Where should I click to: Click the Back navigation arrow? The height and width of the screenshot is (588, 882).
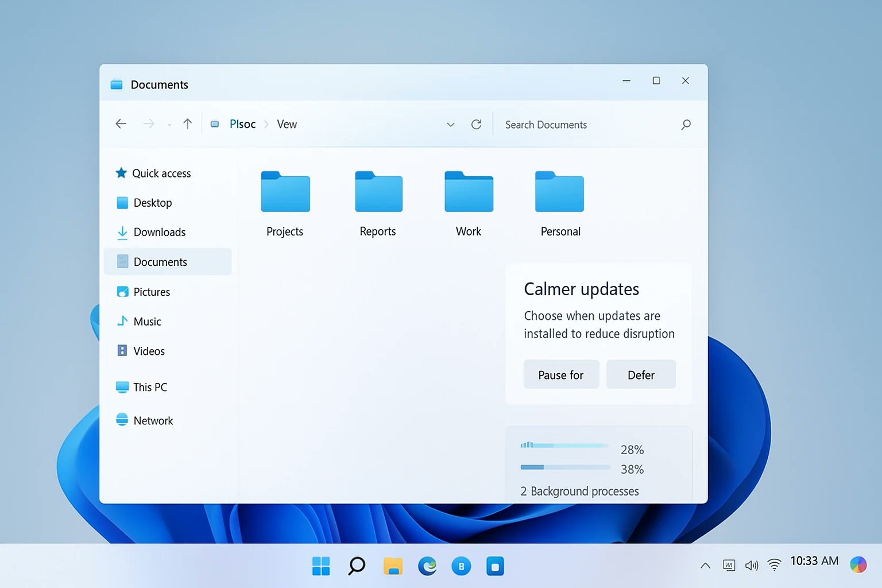[x=121, y=124]
